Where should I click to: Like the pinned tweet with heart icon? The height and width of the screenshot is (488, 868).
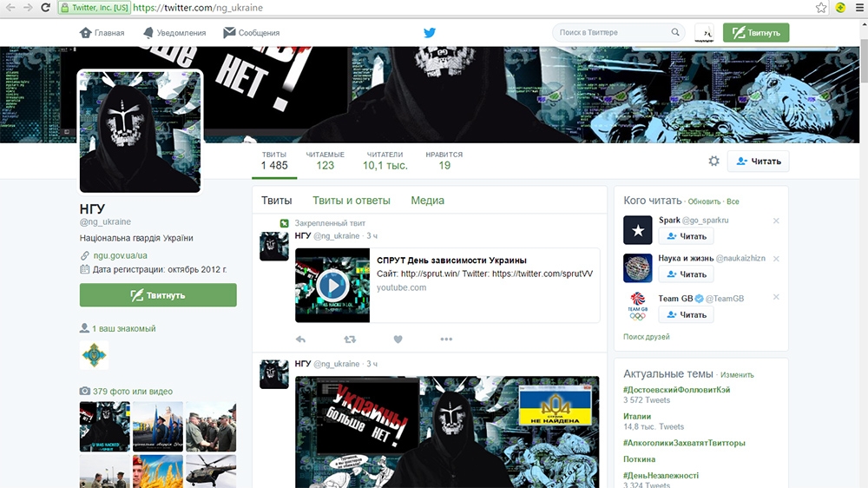coord(398,339)
